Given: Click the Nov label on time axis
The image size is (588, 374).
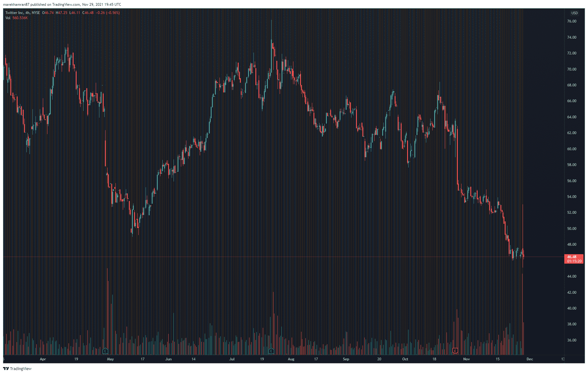Looking at the screenshot, I should tap(466, 359).
